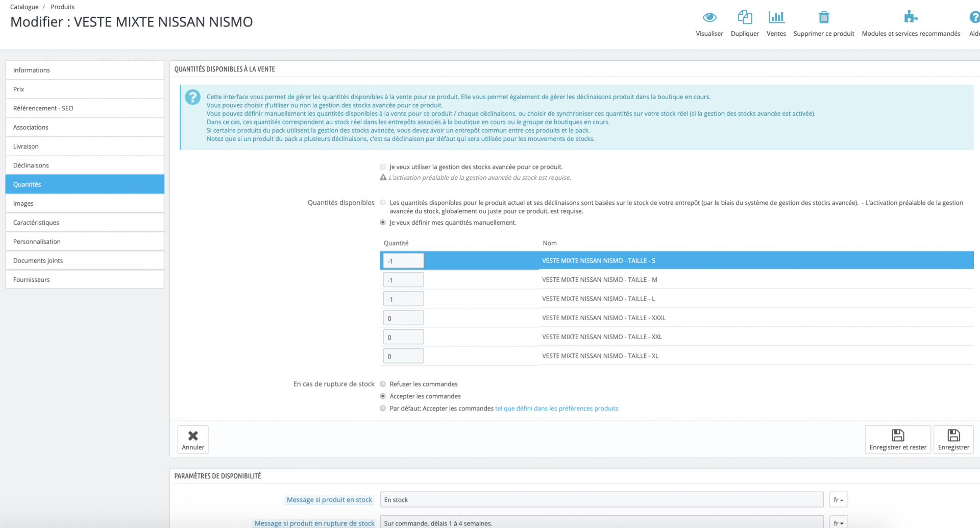Open the Caractéristiques tab

click(85, 223)
